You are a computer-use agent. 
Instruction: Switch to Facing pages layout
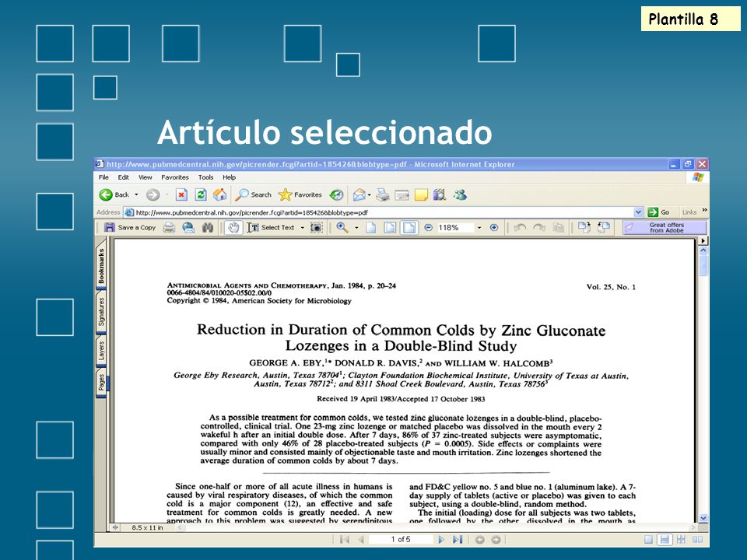(697, 540)
